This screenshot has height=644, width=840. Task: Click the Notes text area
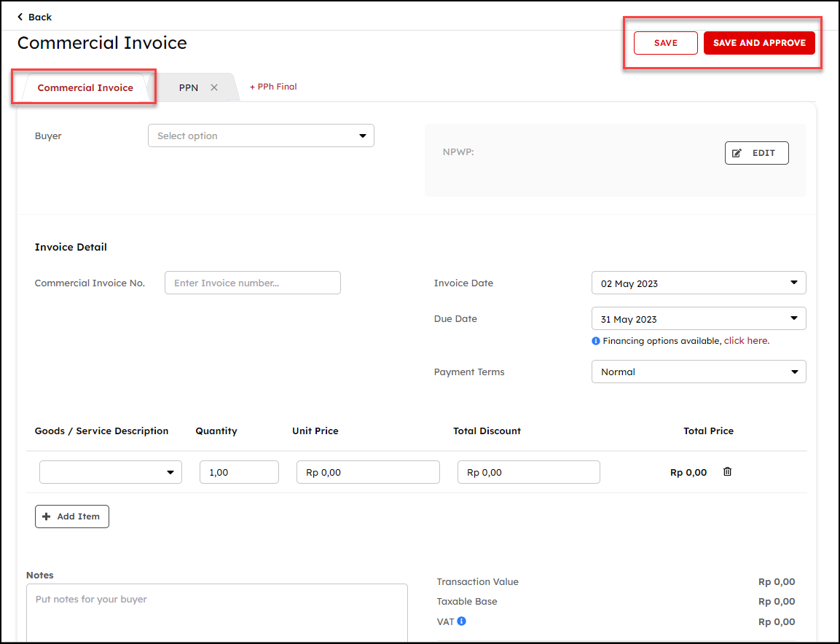[x=216, y=612]
